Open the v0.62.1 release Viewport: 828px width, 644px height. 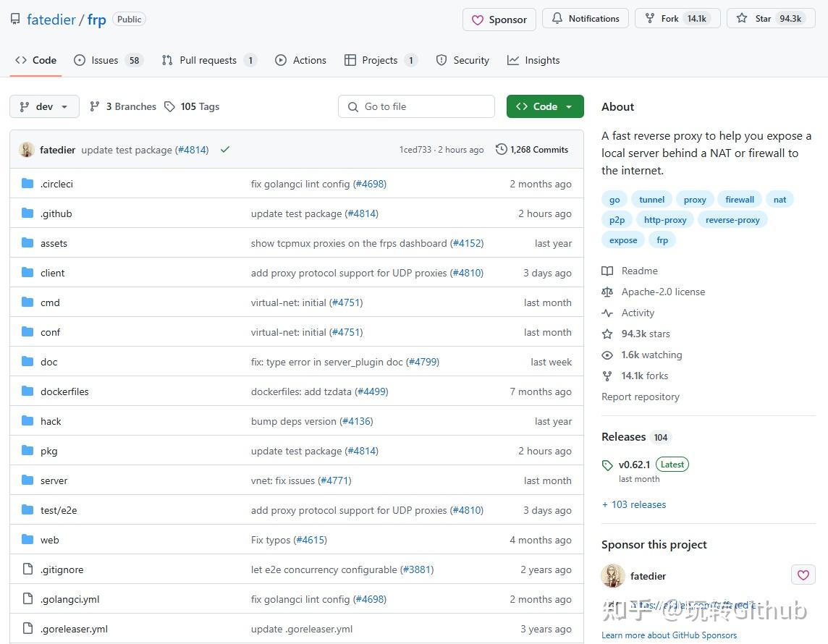[635, 464]
